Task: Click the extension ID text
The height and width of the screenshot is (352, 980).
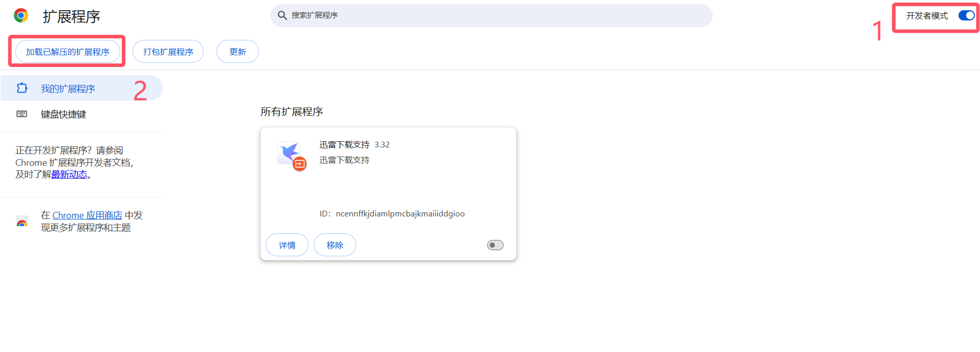Action: click(400, 214)
